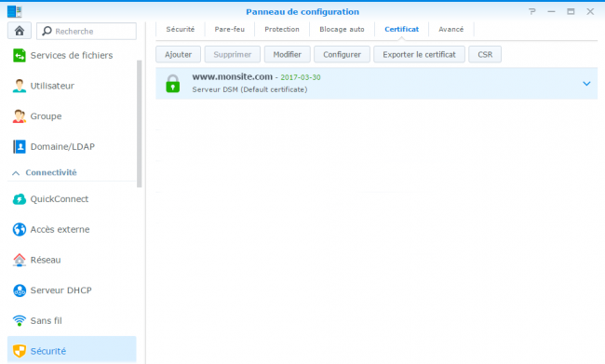The image size is (605, 364).
Task: Select the Utilisateur icon
Action: [x=20, y=86]
